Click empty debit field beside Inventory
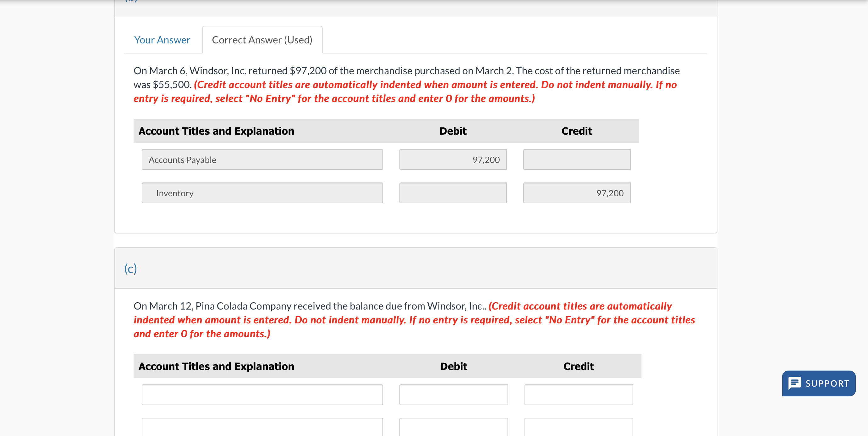Image resolution: width=868 pixels, height=436 pixels. (x=453, y=193)
